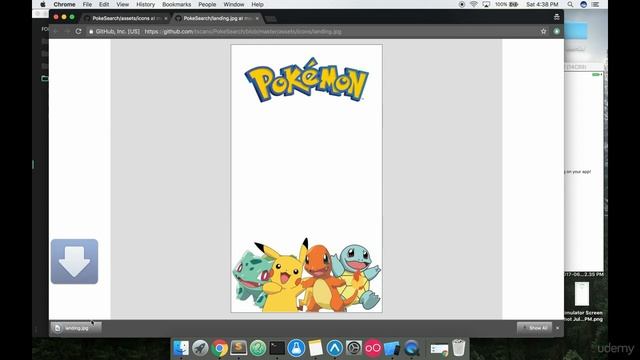Open the File menu
Viewport: 640px width, 360px height.
tap(87, 4)
